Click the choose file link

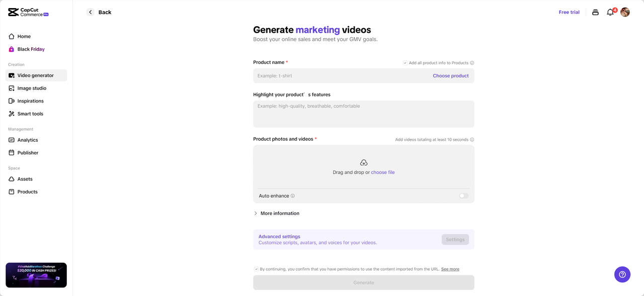pyautogui.click(x=383, y=172)
